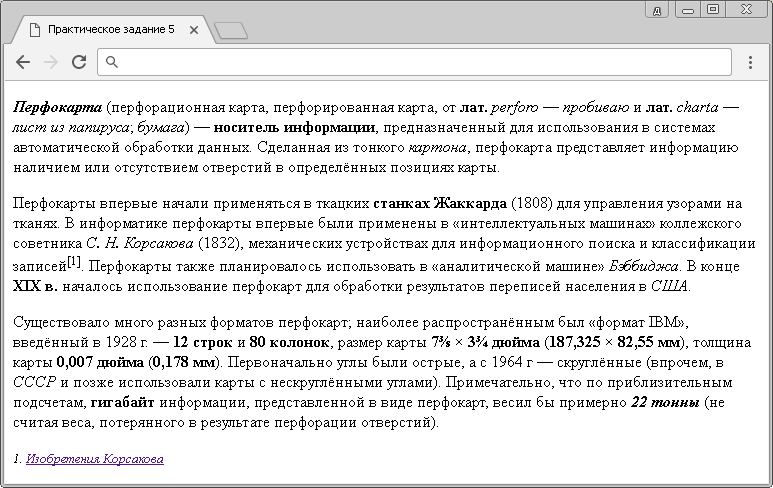Click the bold word Перфокарта at start
773x488 pixels.
tap(57, 106)
